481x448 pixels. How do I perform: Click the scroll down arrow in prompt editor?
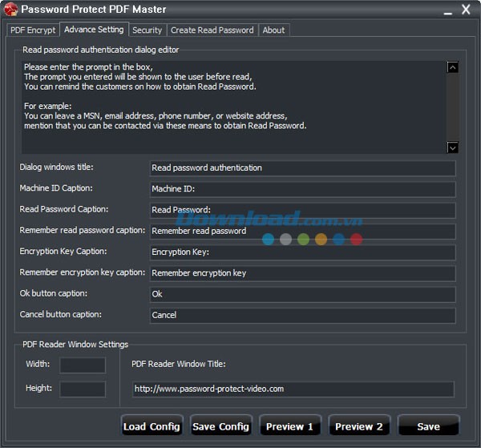tap(453, 147)
